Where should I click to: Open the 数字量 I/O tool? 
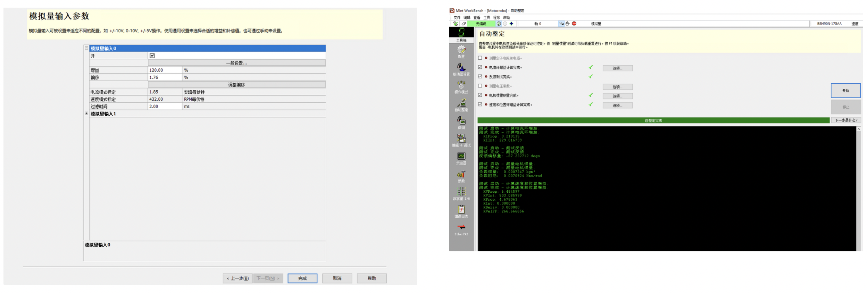click(461, 194)
